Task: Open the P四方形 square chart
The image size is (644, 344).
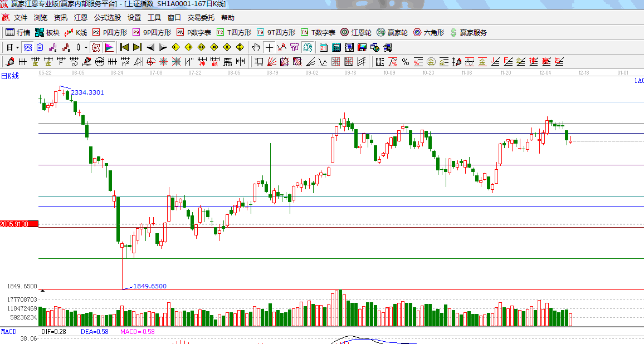Action: tap(110, 32)
